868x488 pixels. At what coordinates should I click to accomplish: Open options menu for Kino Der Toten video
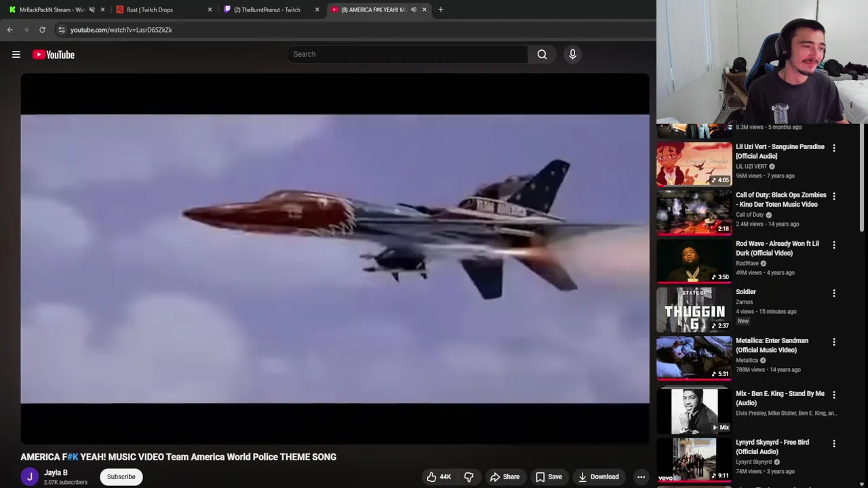(x=834, y=197)
